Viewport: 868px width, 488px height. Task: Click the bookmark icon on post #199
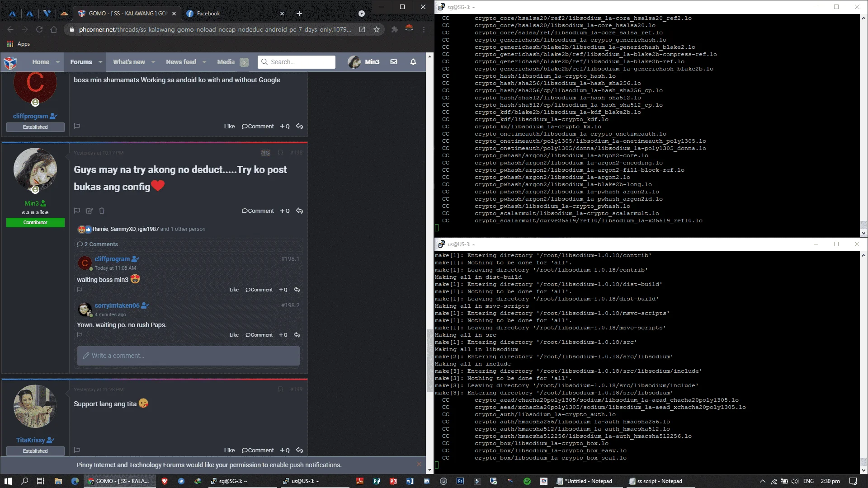tap(280, 389)
